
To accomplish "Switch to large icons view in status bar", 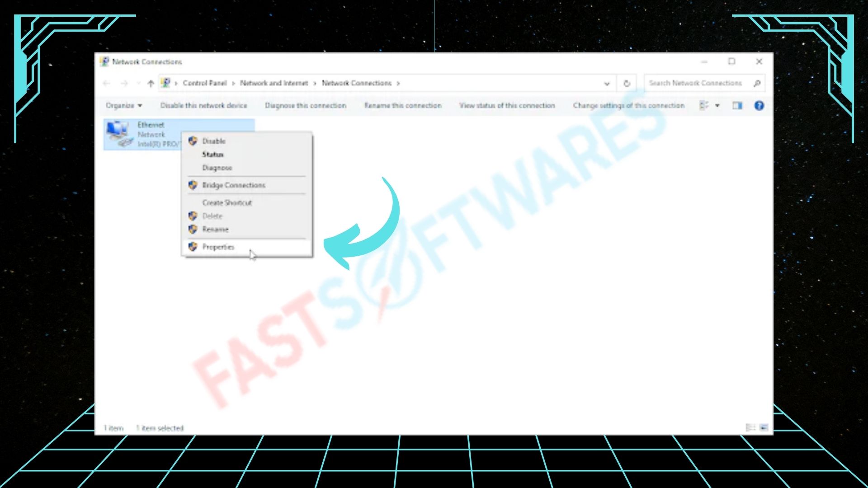I will [x=764, y=427].
